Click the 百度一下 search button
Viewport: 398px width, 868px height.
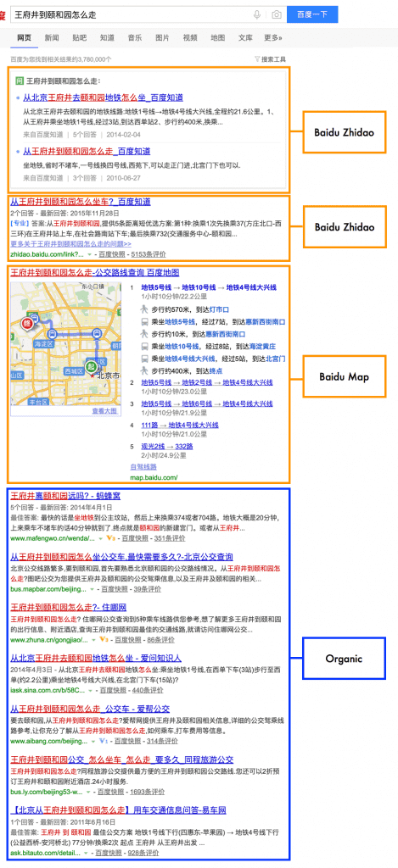(x=312, y=15)
